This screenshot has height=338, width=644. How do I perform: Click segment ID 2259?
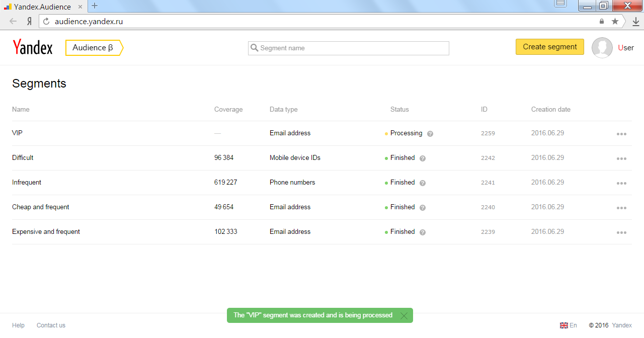[x=488, y=133]
